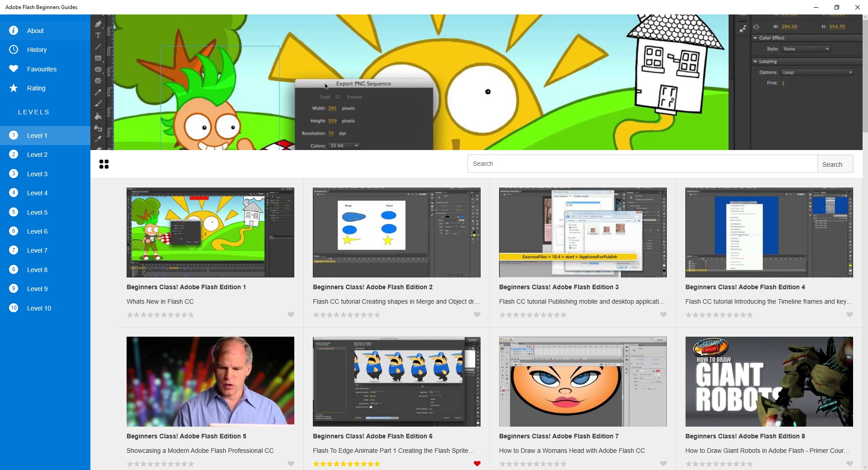Select the Level 5 number badge
Screen dimensions: 868x470
[14, 212]
